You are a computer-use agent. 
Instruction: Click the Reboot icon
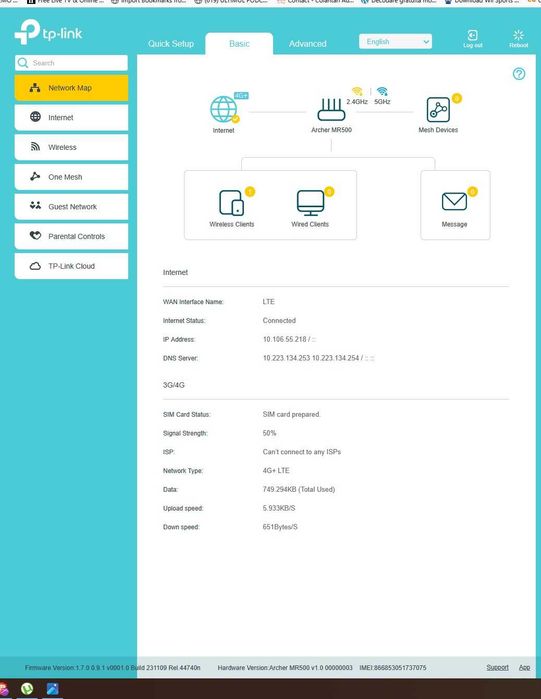[x=518, y=35]
